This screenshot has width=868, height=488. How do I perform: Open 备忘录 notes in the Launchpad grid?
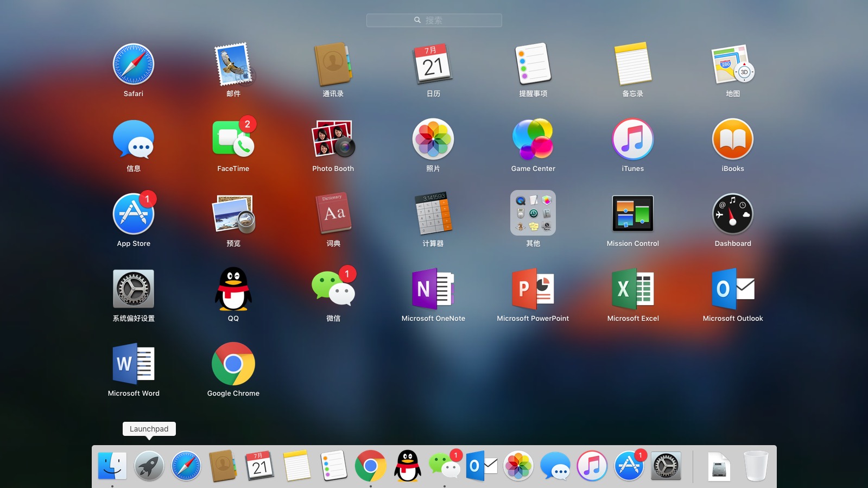tap(633, 64)
